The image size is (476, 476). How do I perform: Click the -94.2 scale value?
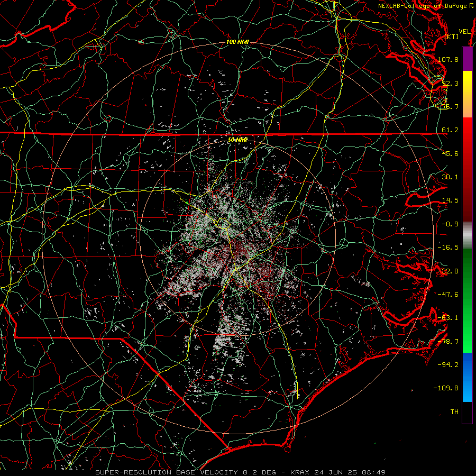(448, 364)
